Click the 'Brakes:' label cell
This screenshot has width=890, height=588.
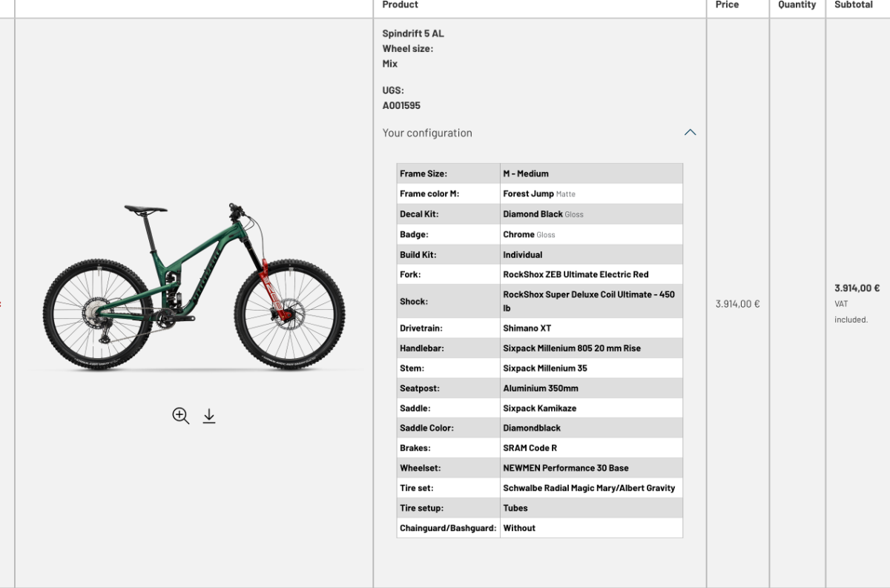click(x=449, y=448)
